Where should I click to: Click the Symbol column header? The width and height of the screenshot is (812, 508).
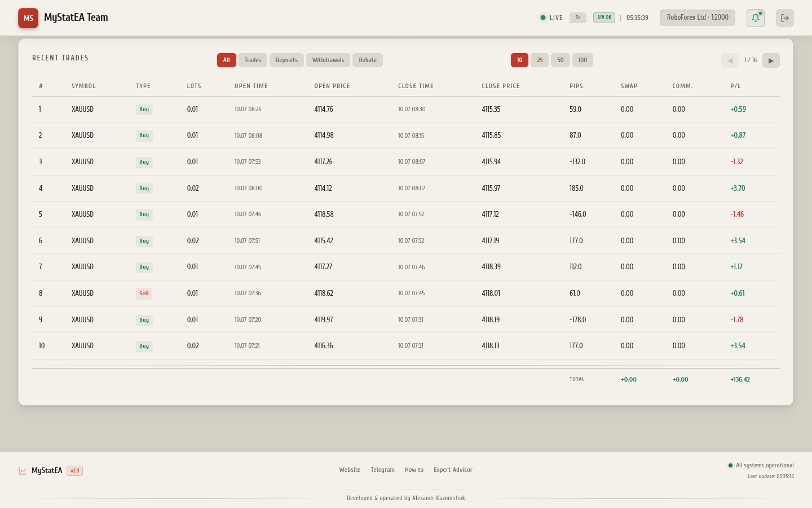(x=83, y=86)
